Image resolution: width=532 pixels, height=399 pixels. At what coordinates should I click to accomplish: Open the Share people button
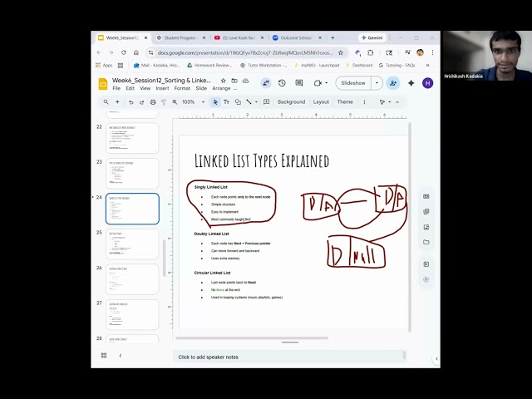click(x=393, y=83)
